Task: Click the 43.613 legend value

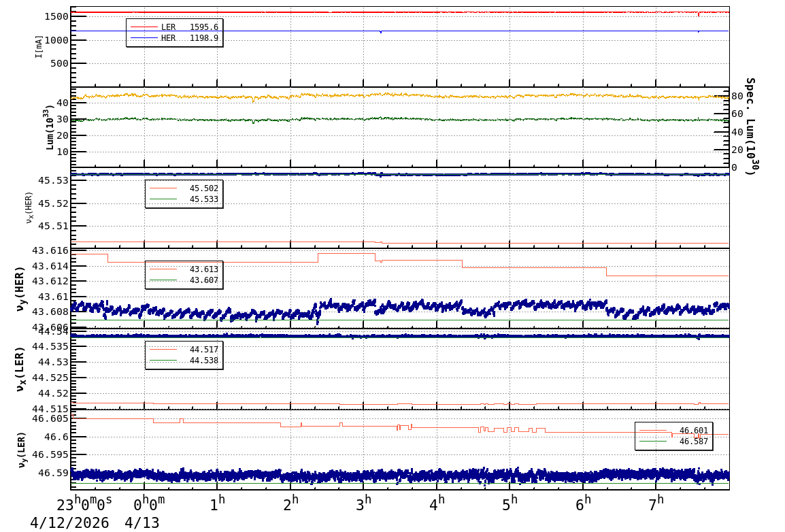Action: (203, 269)
